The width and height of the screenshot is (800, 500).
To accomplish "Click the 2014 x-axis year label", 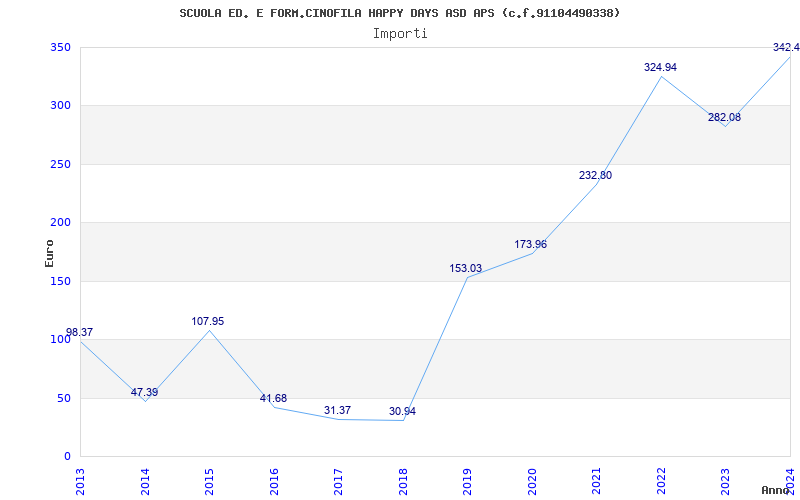I will [145, 481].
